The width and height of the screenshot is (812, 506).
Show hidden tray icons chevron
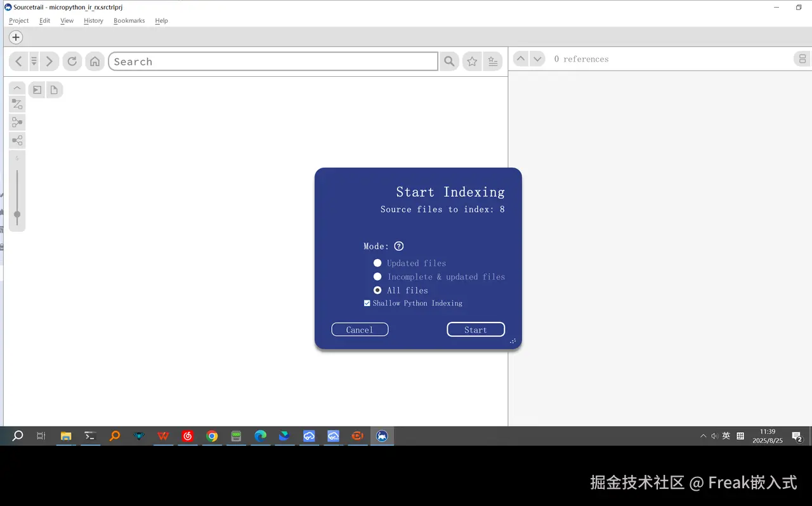point(703,436)
